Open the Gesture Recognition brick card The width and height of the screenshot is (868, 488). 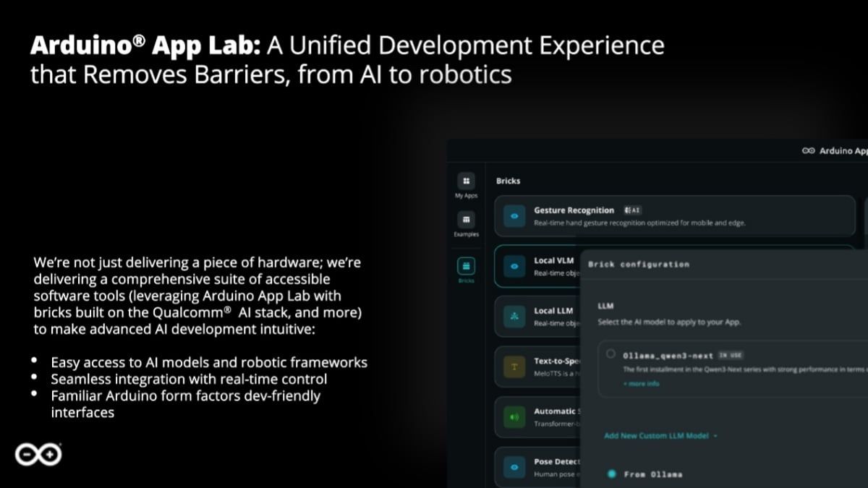[x=675, y=216]
